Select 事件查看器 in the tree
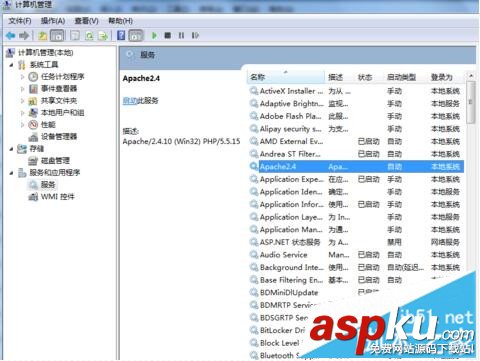The width and height of the screenshot is (480, 361). (59, 89)
